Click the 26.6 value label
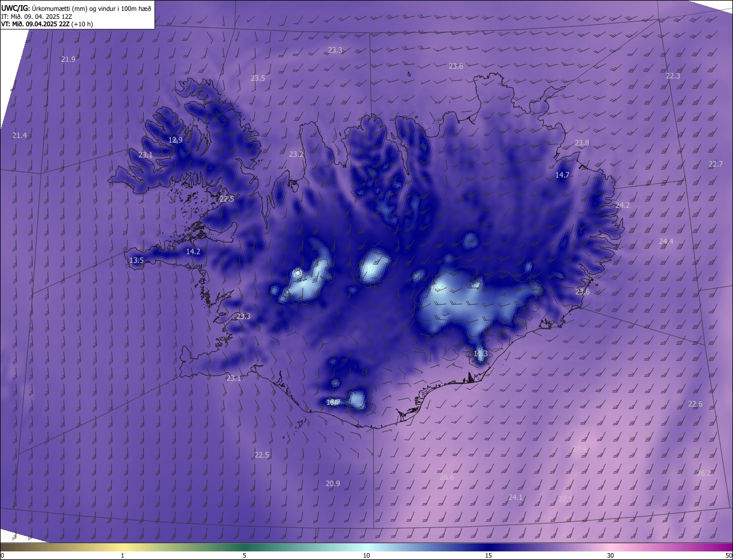Screen dimensions: 733x560 click(x=447, y=477)
